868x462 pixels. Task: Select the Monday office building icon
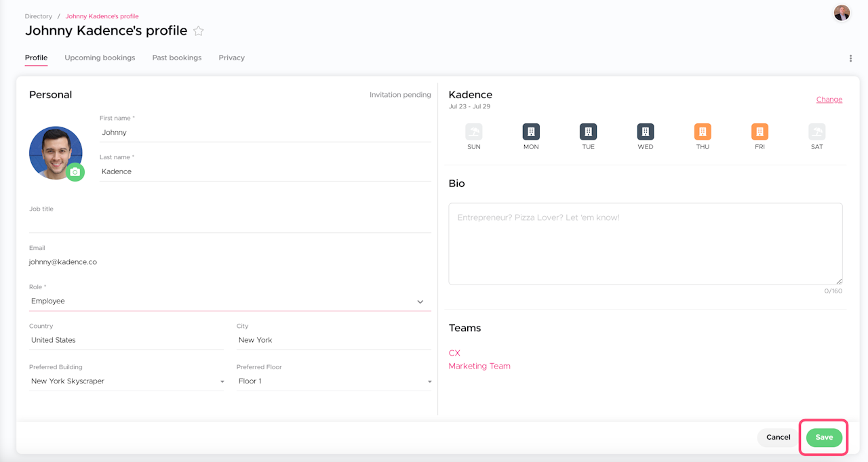point(531,131)
